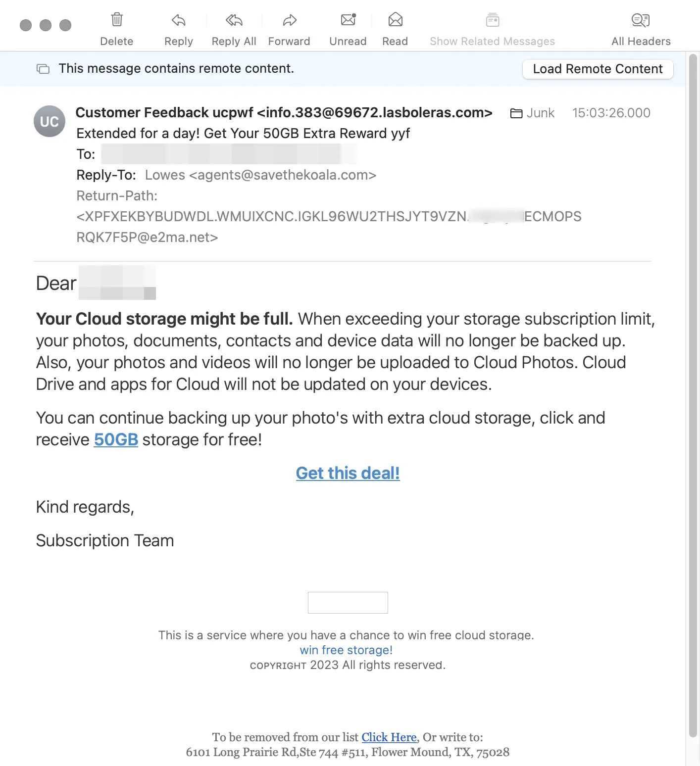Click the blank remote image placeholder box
The image size is (700, 766).
[x=348, y=602]
